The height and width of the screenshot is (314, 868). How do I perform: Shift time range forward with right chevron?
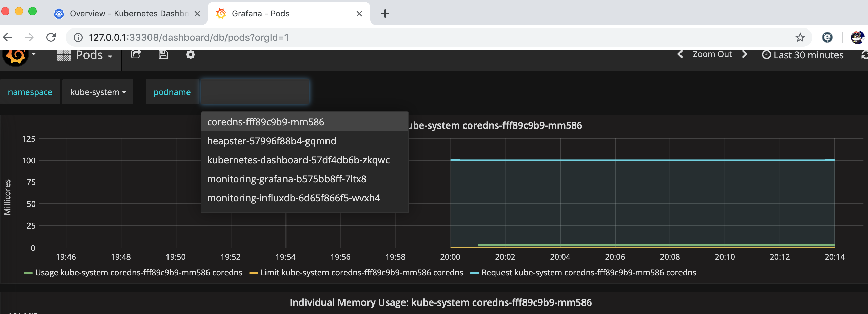click(x=745, y=54)
